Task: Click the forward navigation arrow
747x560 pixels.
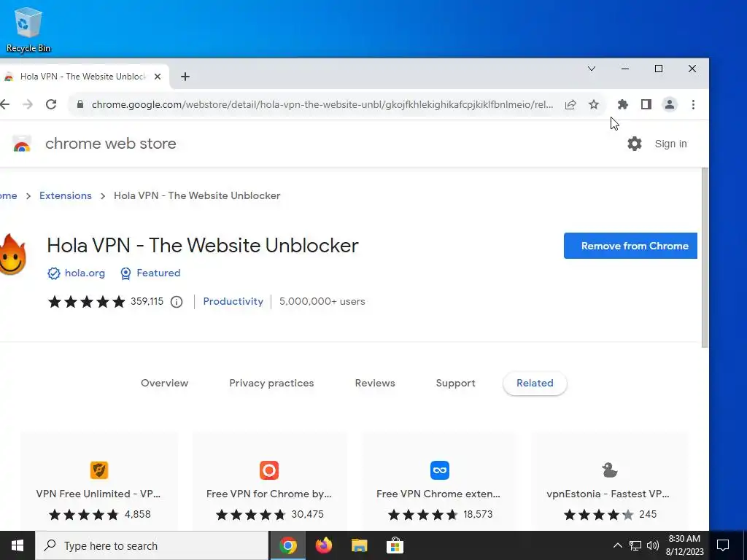Action: [28, 104]
